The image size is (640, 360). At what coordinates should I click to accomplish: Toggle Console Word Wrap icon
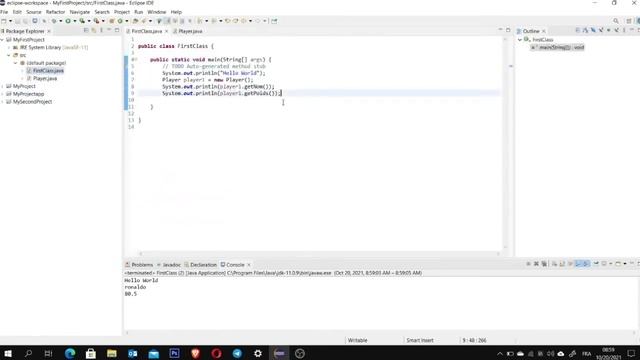[x=571, y=264]
